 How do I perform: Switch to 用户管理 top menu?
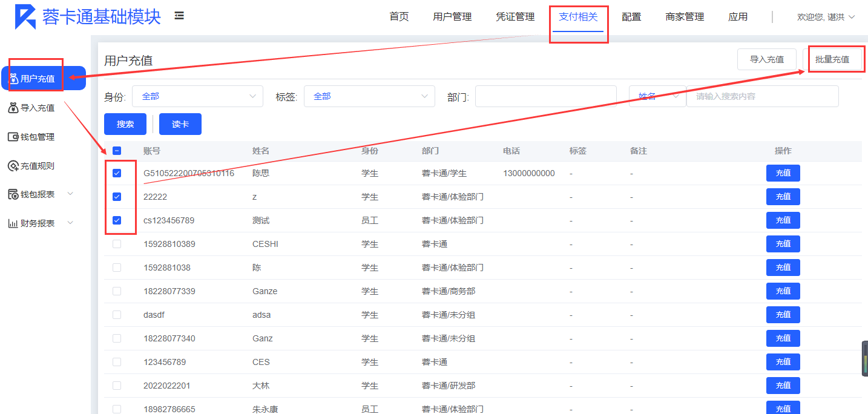pos(452,17)
